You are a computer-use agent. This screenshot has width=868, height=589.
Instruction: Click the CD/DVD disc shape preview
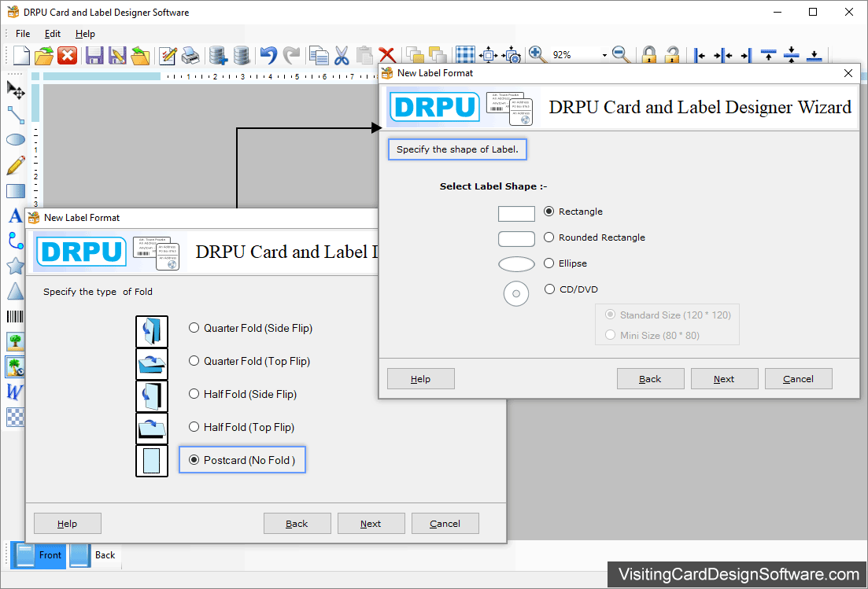tap(516, 293)
